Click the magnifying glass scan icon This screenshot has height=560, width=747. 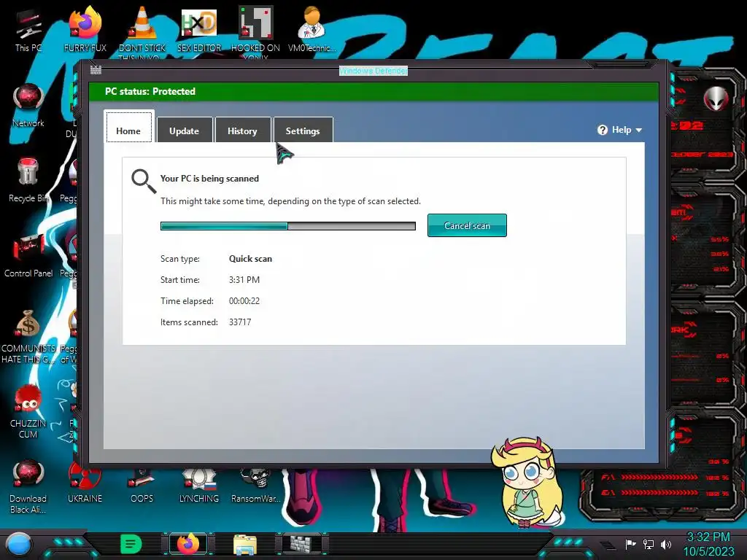144,182
